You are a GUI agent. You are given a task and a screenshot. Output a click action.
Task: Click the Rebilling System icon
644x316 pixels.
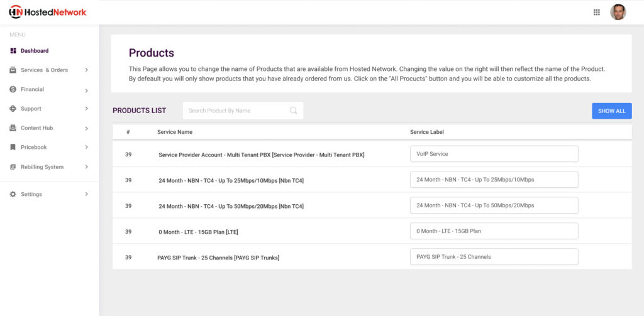pos(13,167)
